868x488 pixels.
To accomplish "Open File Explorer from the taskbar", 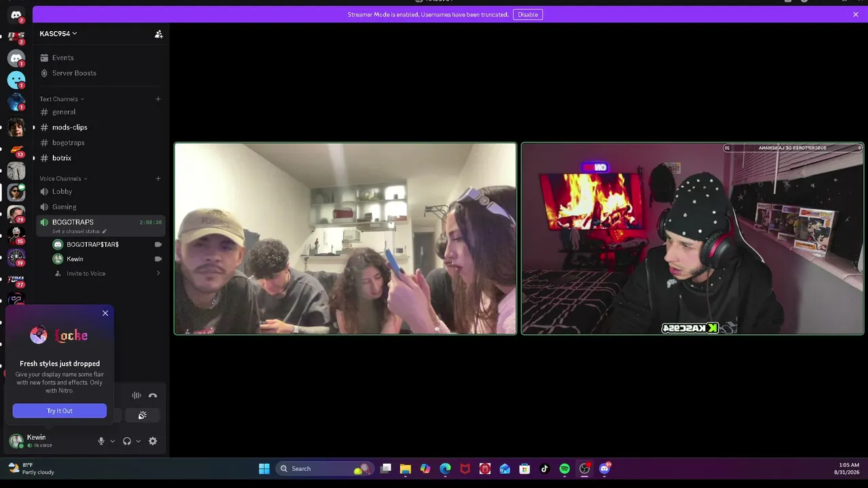I will pyautogui.click(x=406, y=468).
